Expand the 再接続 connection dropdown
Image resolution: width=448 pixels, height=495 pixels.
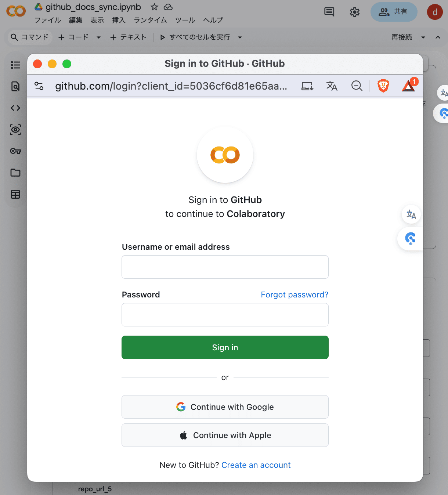point(423,37)
